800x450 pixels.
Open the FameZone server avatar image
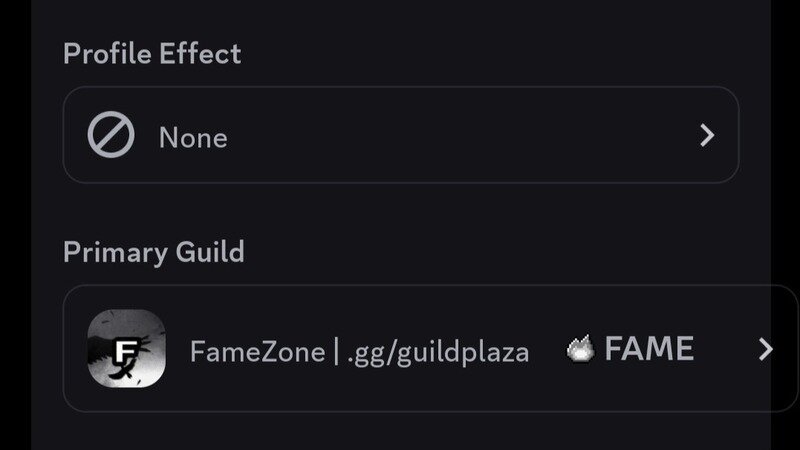click(x=127, y=348)
